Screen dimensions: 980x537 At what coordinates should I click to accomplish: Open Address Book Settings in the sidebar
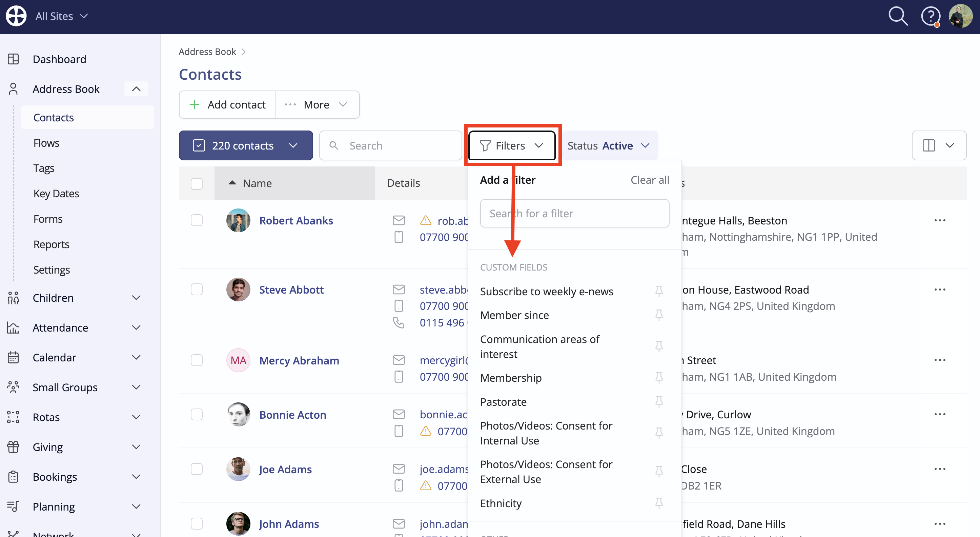coord(52,270)
